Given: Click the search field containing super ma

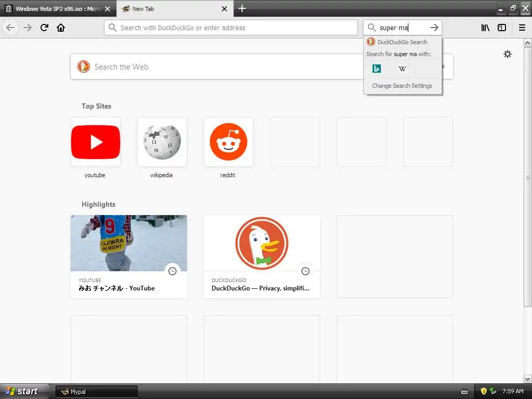Looking at the screenshot, I should 403,28.
